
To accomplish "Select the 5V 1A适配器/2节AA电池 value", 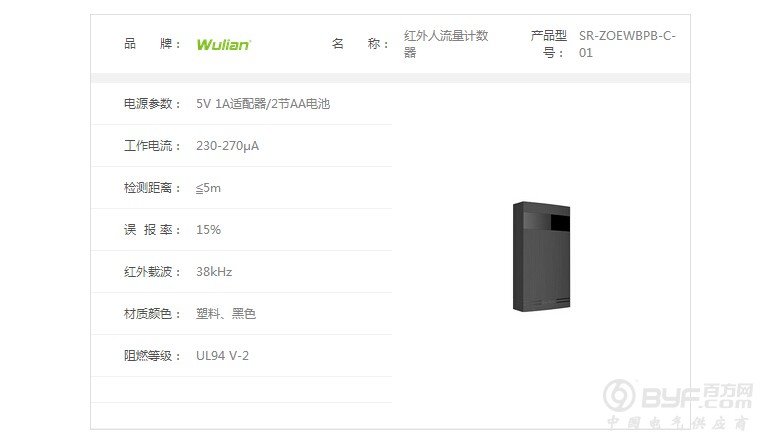I will click(x=263, y=104).
